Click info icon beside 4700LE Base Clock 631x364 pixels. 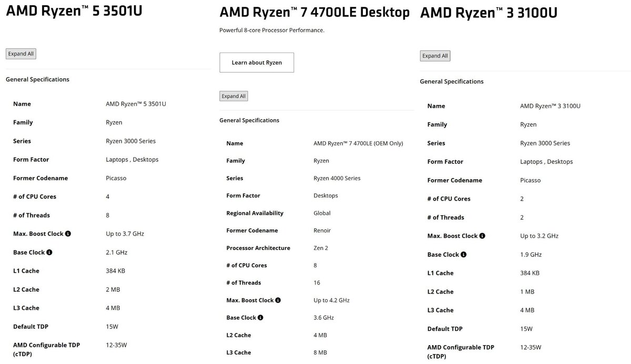261,318
